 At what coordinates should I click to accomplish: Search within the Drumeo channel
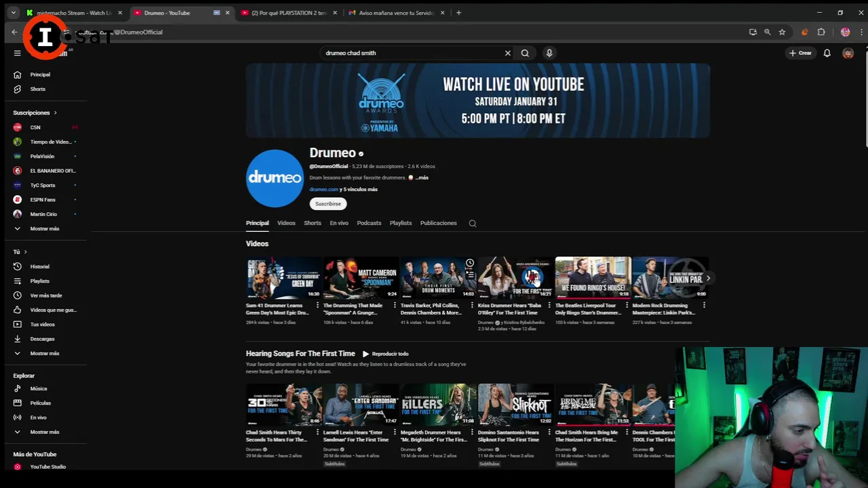(x=473, y=223)
